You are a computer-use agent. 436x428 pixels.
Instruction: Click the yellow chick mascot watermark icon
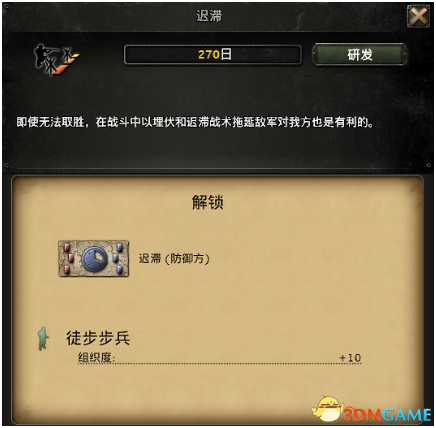point(328,409)
